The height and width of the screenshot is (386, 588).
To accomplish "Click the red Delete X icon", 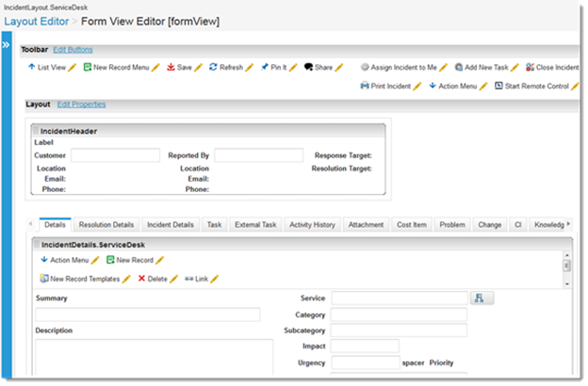I will [142, 279].
